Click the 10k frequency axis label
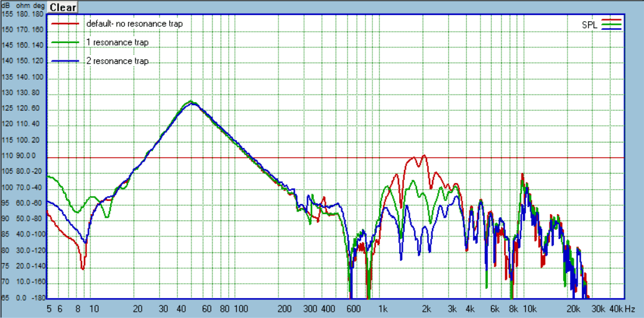644x318 pixels. 530,308
